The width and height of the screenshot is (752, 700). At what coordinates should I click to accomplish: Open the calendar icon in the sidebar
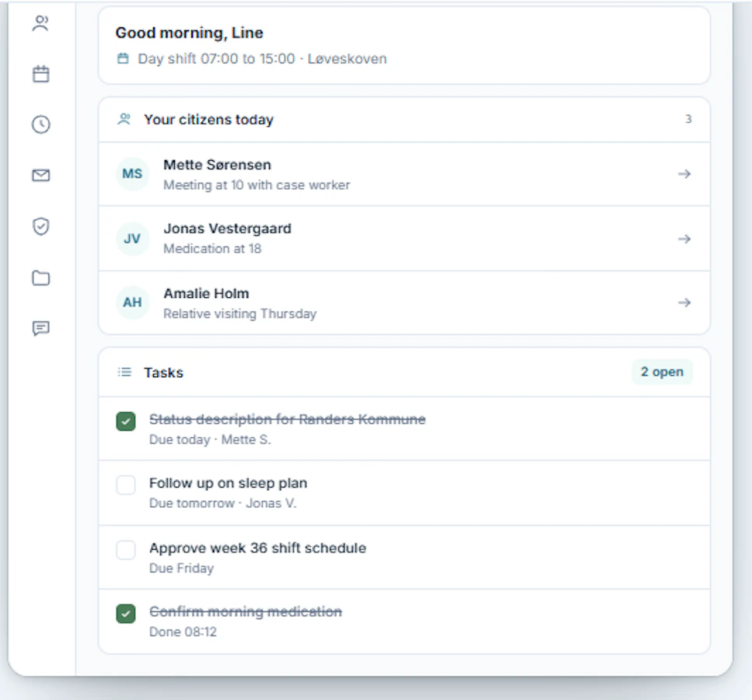(x=40, y=74)
